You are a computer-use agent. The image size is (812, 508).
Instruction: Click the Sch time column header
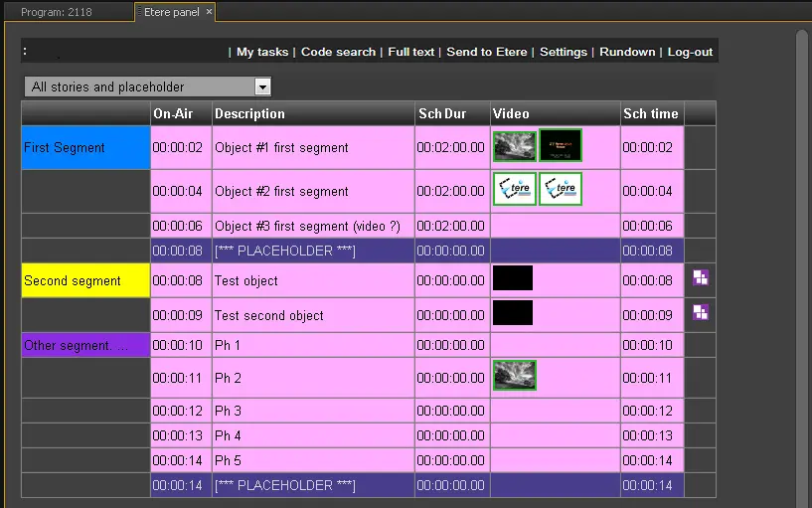click(x=651, y=113)
